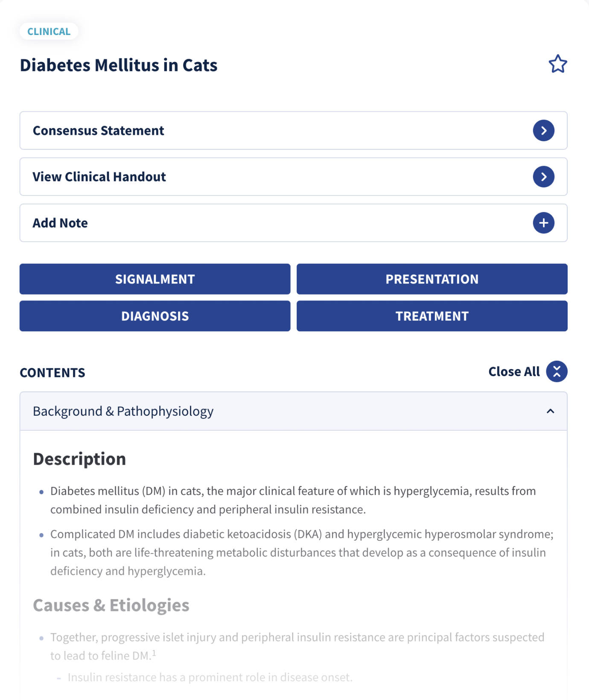This screenshot has width=589, height=700.
Task: Open the Consensus Statement label text
Action: point(98,131)
